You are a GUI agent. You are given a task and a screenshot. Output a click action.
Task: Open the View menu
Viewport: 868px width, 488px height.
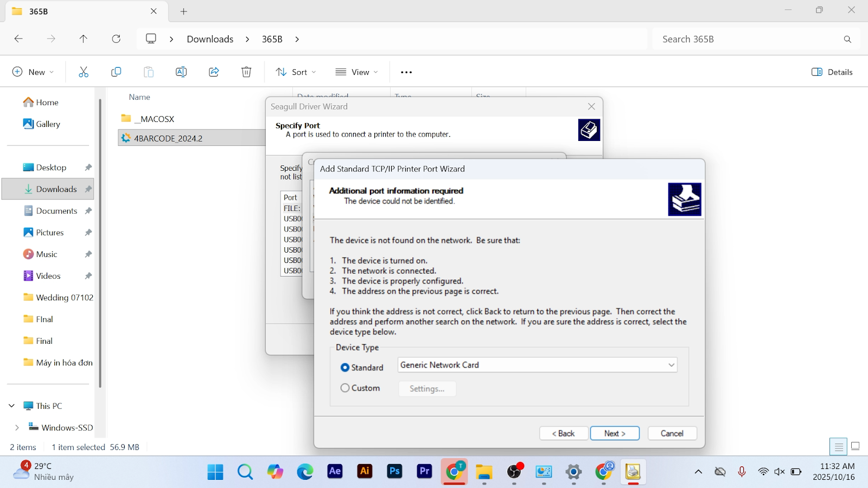coord(356,72)
